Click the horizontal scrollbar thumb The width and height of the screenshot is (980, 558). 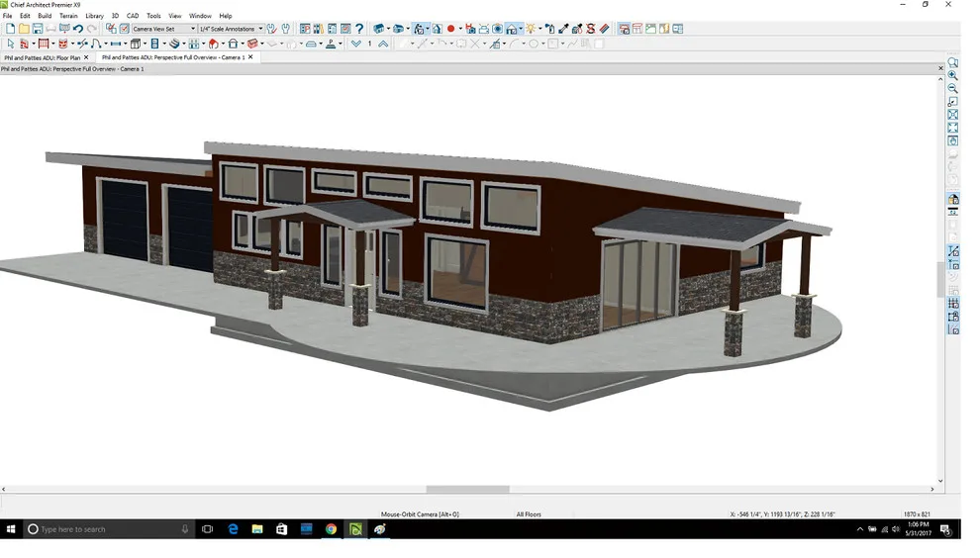467,490
